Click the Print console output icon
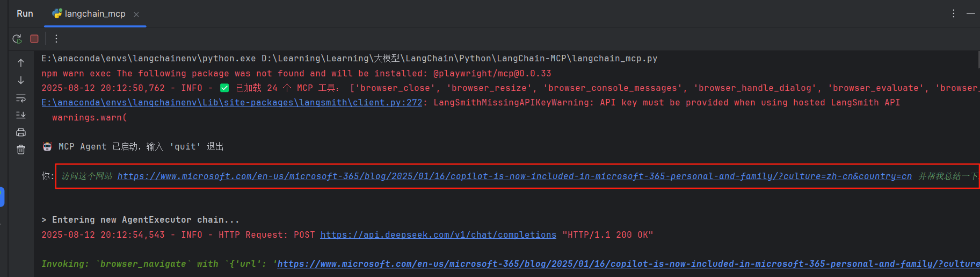Screen dimensions: 980x277 [x=21, y=132]
